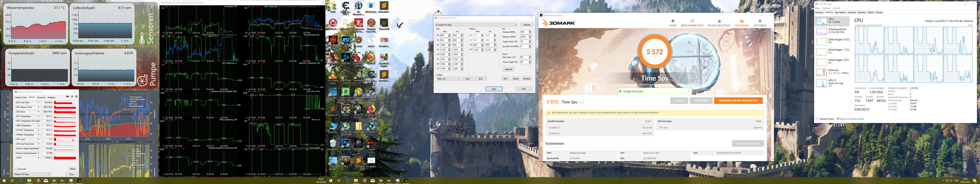Click DETAILS ANZEIGEN button in 3DMark
This screenshot has height=184, width=980.
point(748,144)
